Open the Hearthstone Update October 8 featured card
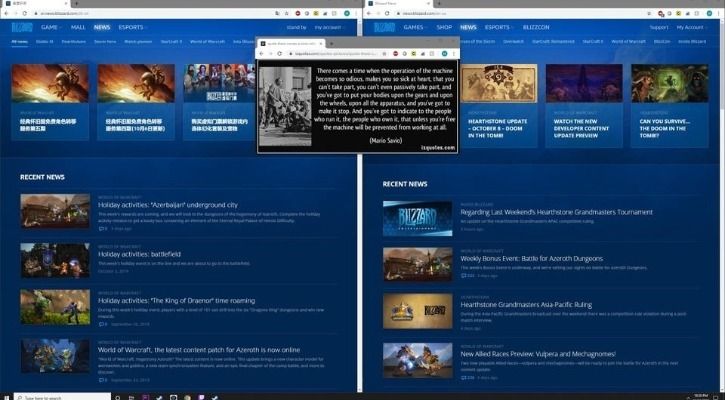The image size is (725, 400). (499, 105)
